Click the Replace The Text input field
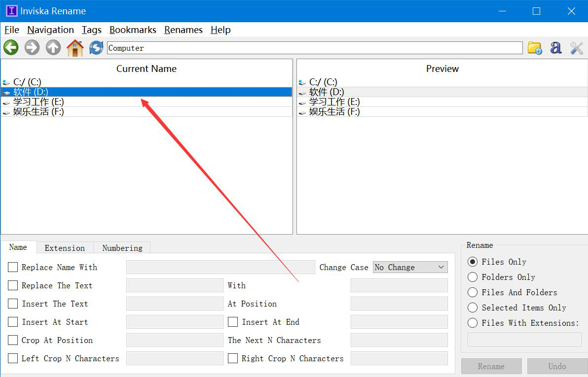This screenshot has width=588, height=377. tap(175, 285)
